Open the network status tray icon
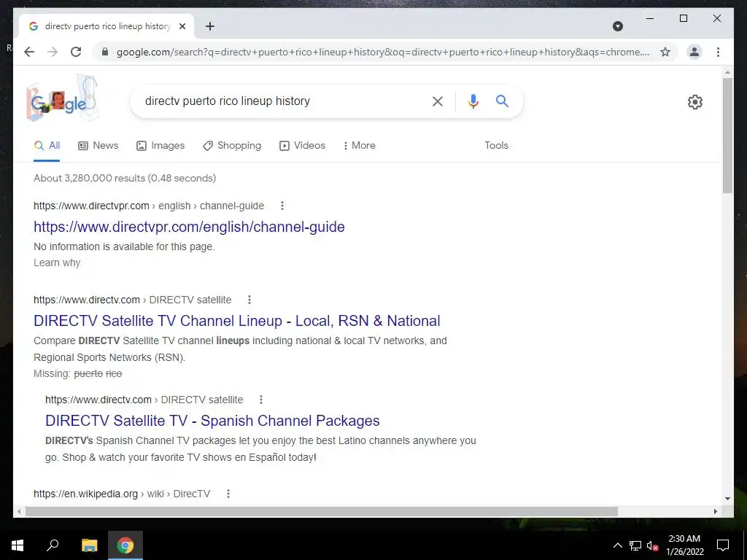 635,545
